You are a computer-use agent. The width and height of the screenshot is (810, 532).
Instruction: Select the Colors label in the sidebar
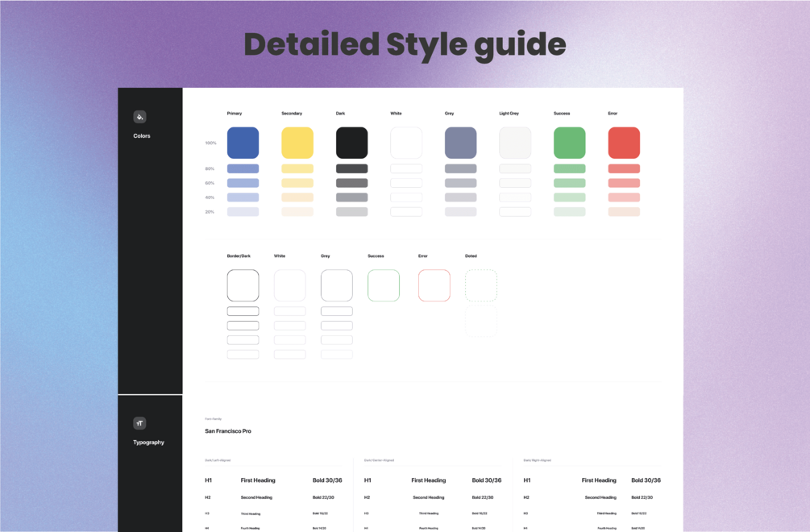[x=142, y=136]
